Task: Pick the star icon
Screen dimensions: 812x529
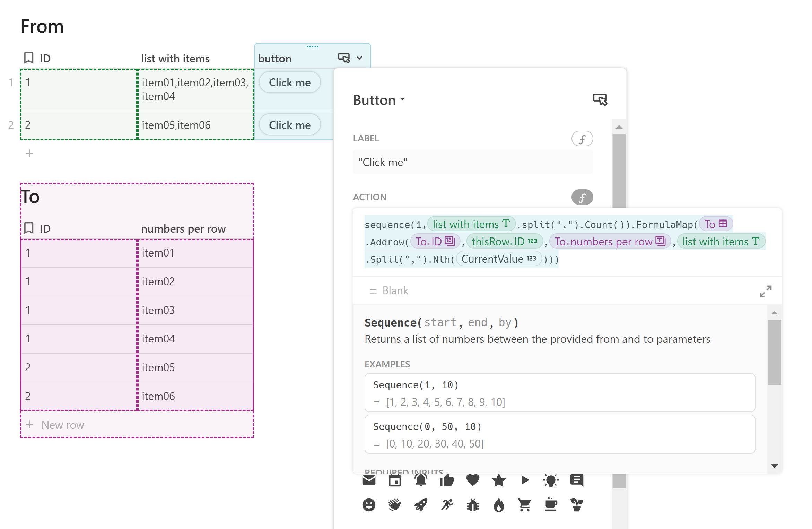Action: [499, 480]
